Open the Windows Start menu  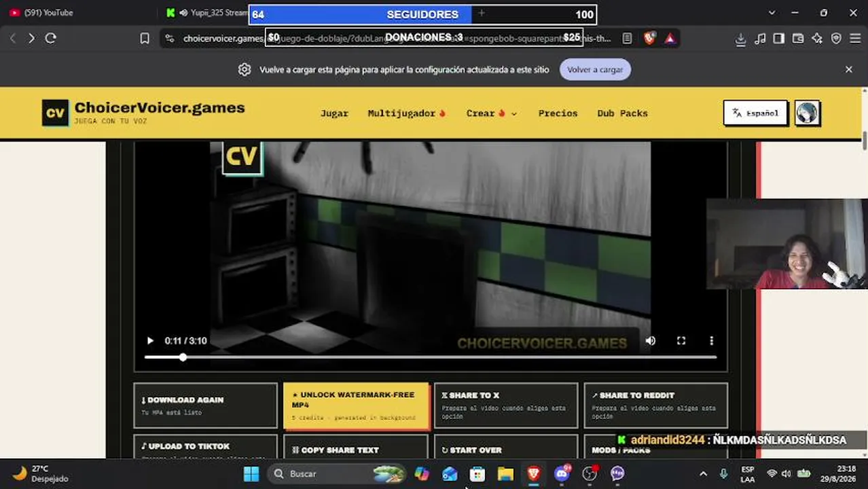coord(251,473)
